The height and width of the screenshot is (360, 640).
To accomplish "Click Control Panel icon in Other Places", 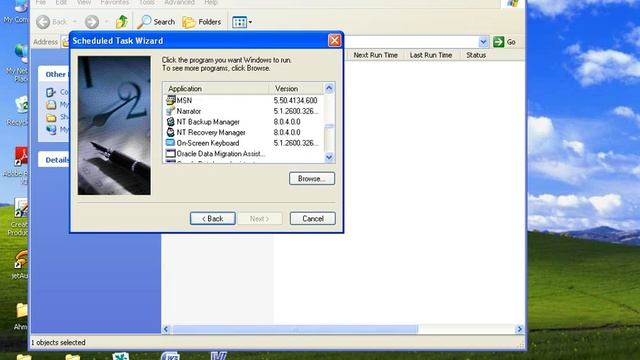I will 51,92.
